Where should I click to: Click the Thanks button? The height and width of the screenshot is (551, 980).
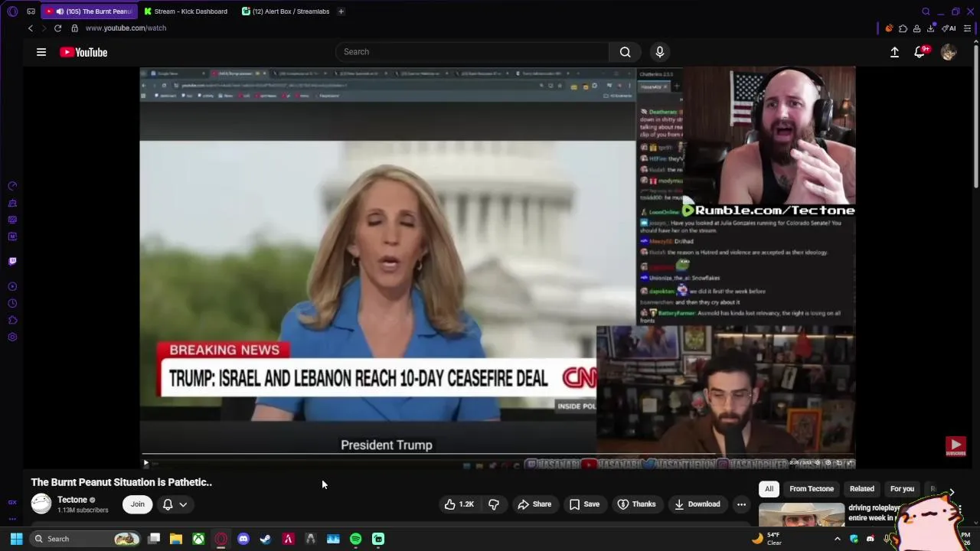click(x=636, y=504)
